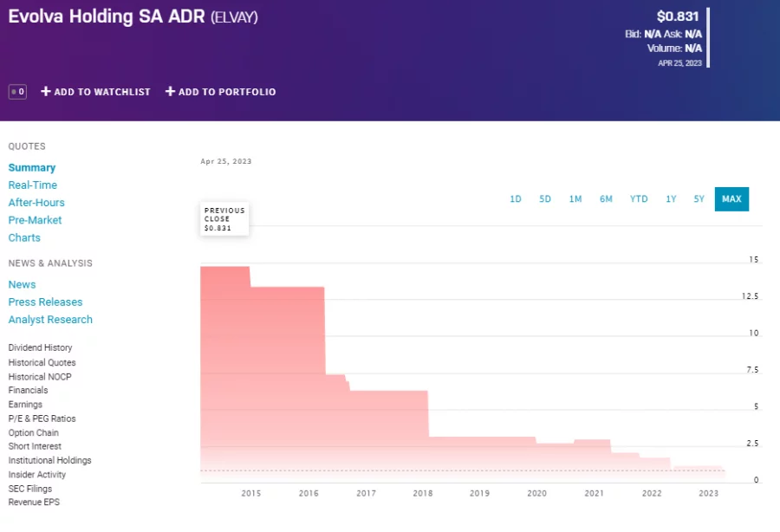The image size is (780, 532).
Task: View Analyst Research
Action: click(50, 319)
